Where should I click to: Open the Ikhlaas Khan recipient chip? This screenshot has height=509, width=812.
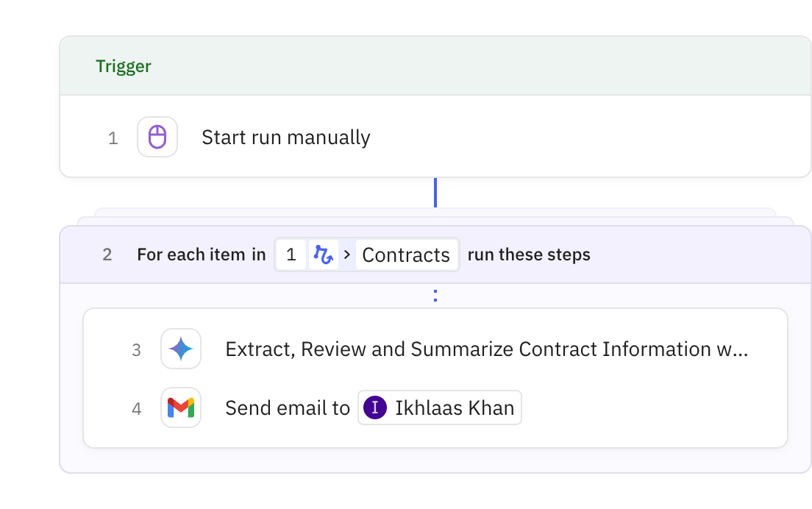tap(439, 407)
